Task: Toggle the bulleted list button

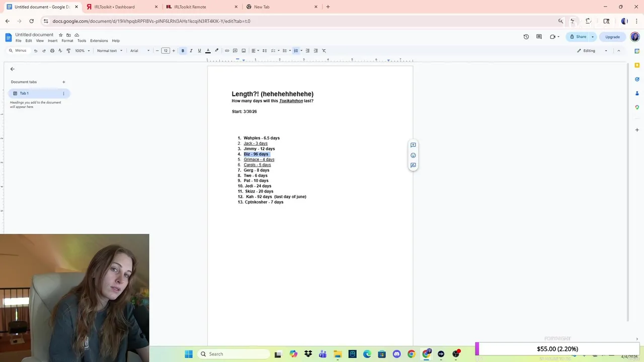Action: click(x=284, y=51)
